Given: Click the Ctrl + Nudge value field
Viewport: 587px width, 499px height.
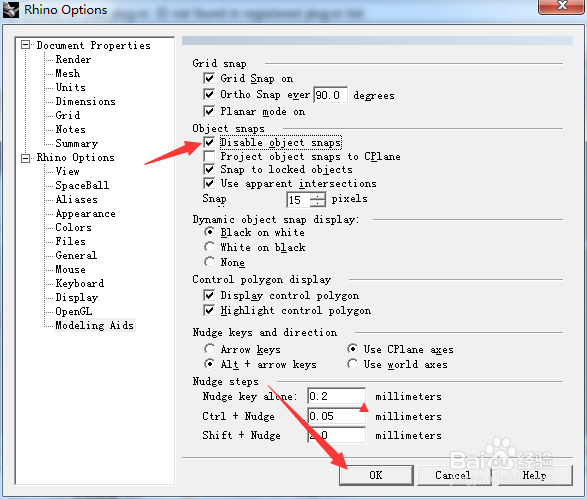Looking at the screenshot, I should (337, 416).
